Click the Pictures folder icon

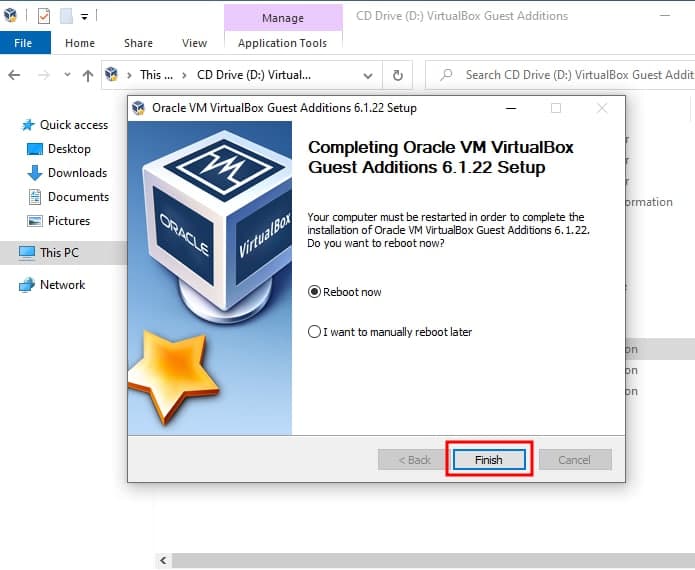35,221
